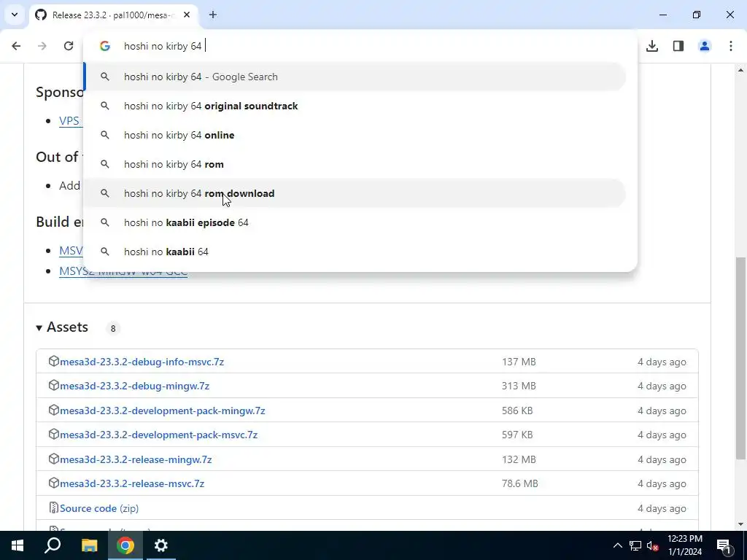This screenshot has width=747, height=560.
Task: Click package icon next to debug-mingw.7z
Action: 53,385
